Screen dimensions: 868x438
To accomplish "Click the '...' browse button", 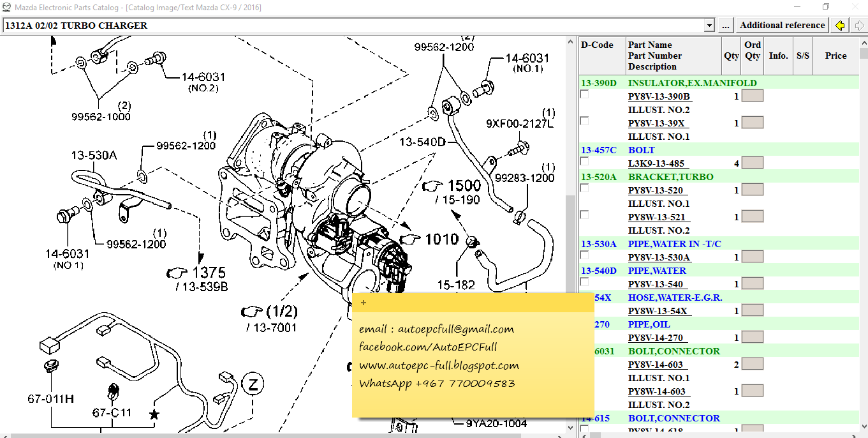I will [x=726, y=26].
